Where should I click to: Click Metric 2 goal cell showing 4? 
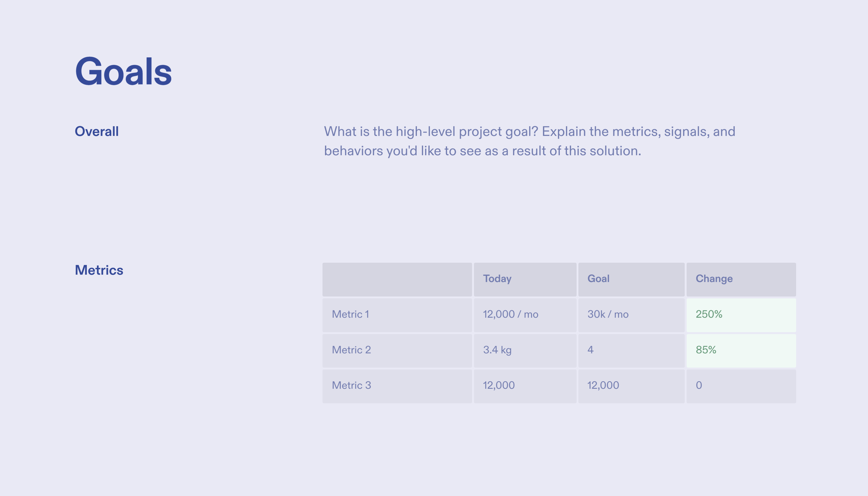pos(590,350)
